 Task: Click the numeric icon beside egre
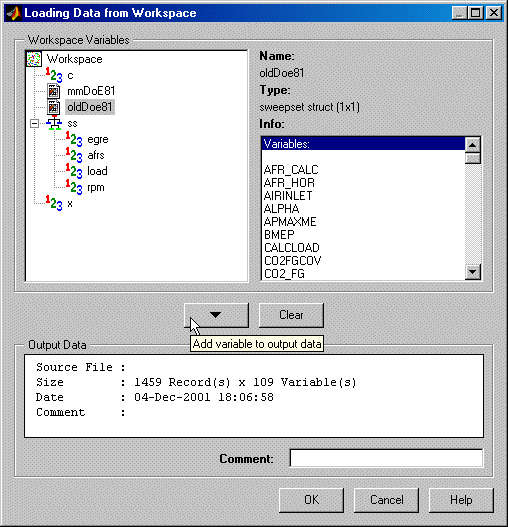coord(74,139)
